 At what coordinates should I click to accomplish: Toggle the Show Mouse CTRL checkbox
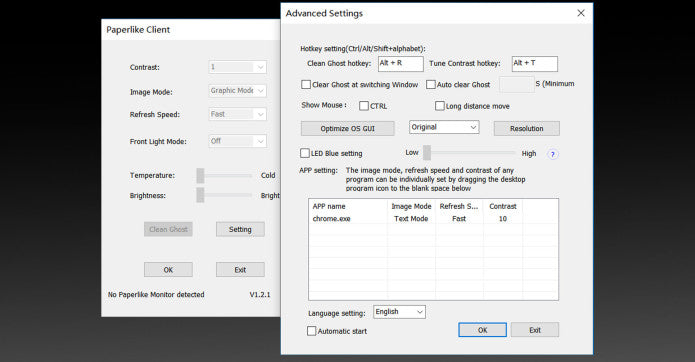pos(364,106)
